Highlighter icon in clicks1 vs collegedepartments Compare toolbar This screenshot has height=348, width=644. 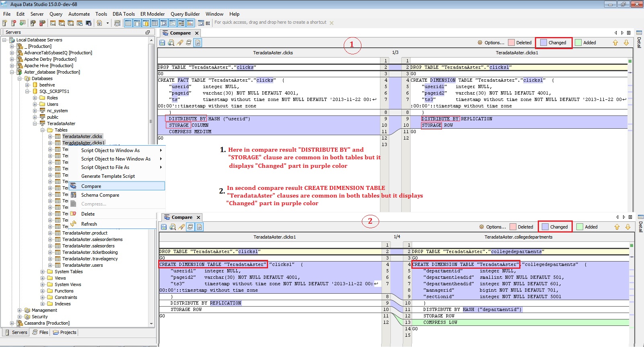click(182, 227)
